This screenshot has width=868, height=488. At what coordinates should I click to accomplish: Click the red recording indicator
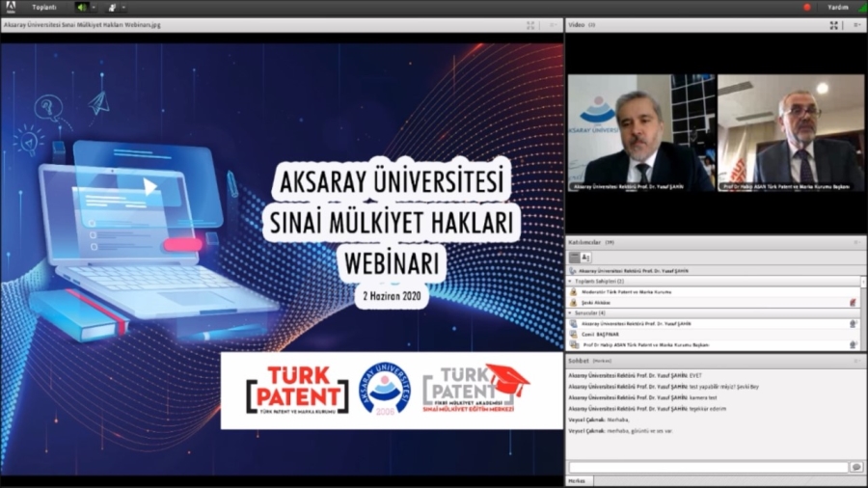point(807,7)
